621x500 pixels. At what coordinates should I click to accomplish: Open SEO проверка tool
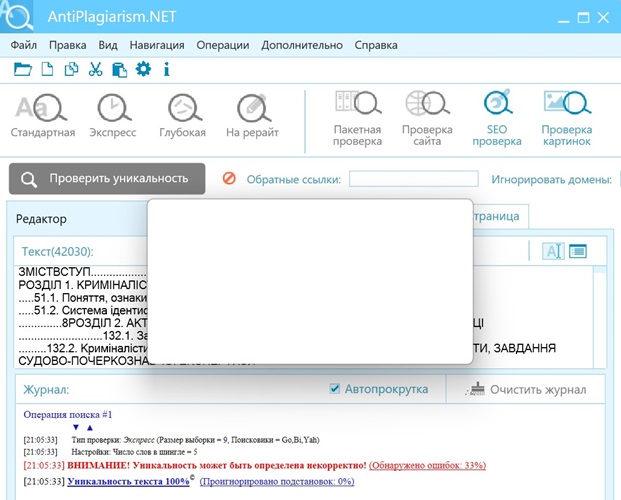(497, 118)
